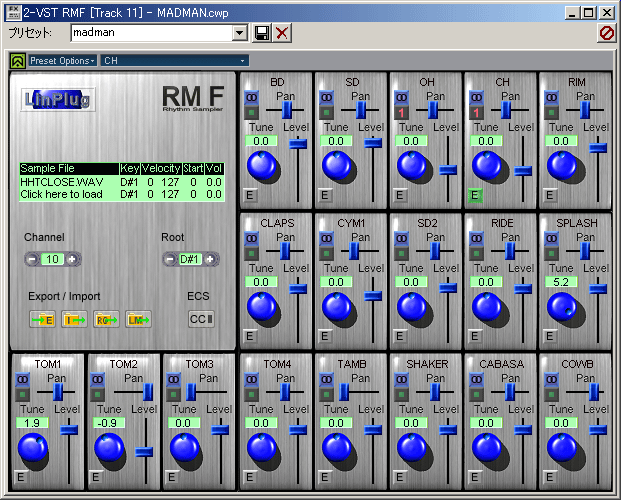Toggle the OH pad group 1 button

tap(401, 113)
